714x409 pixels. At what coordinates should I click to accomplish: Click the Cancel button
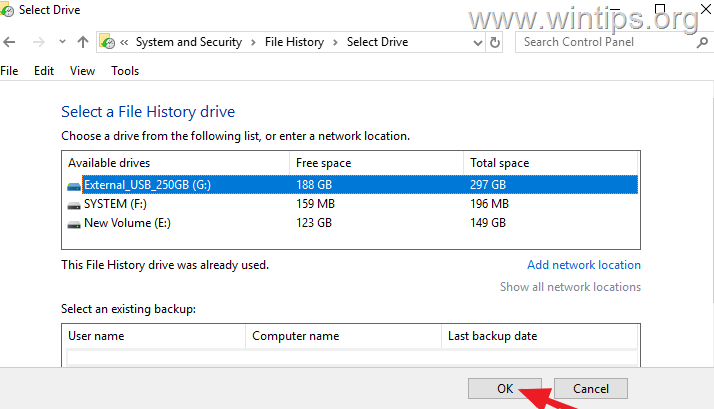591,389
